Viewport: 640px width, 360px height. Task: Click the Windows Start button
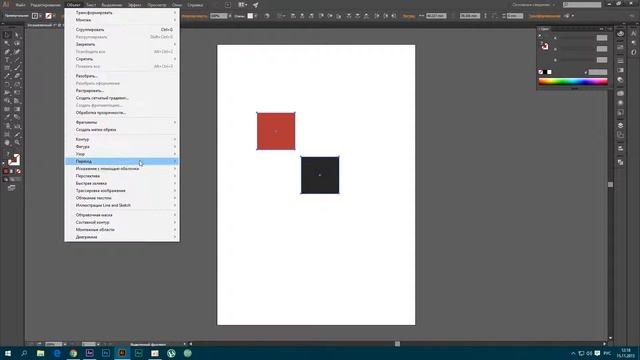[x=8, y=353]
